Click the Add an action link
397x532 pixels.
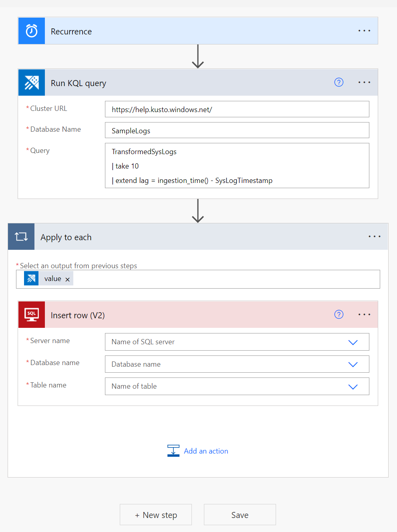pos(206,451)
